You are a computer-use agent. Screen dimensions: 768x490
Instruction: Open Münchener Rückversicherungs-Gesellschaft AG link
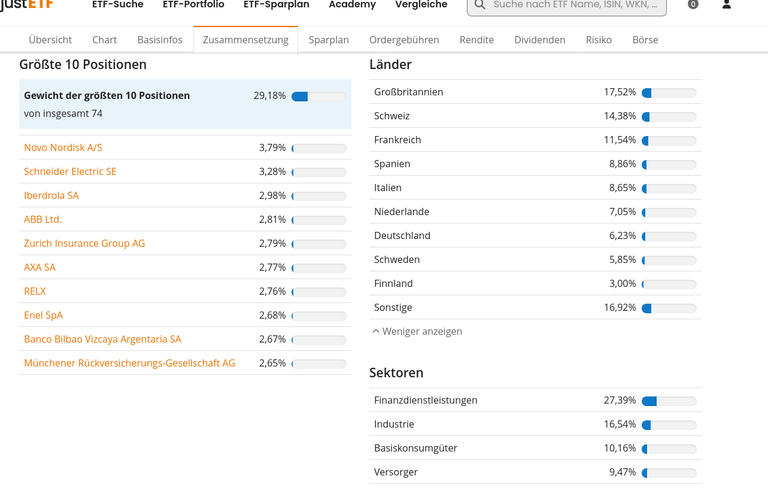pos(129,363)
